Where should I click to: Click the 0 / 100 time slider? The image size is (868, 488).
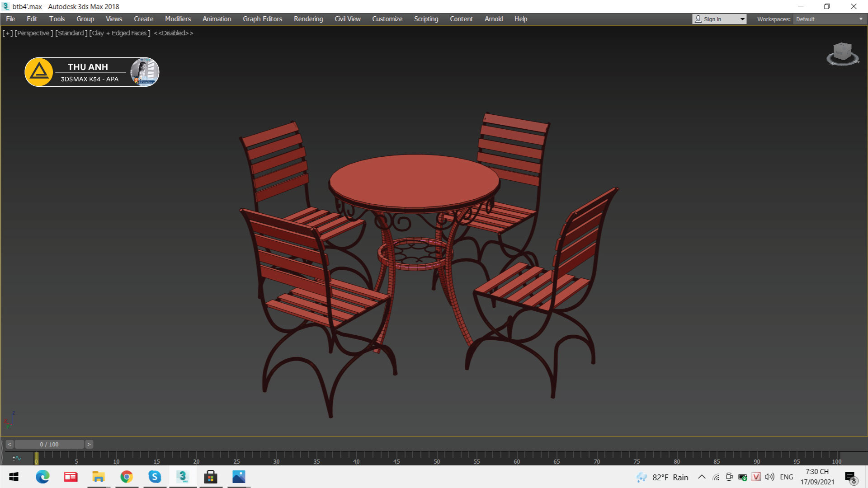(x=49, y=444)
